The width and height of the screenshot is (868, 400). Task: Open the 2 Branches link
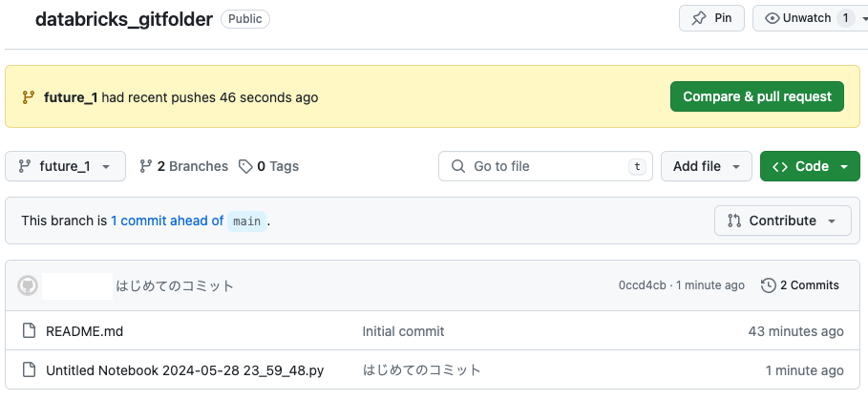[x=183, y=166]
